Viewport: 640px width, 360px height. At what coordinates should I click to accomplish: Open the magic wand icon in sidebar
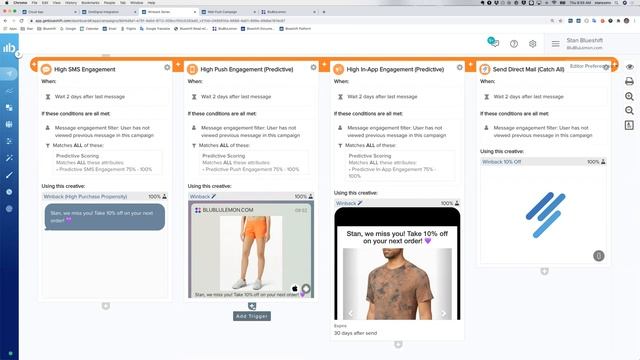click(x=9, y=158)
